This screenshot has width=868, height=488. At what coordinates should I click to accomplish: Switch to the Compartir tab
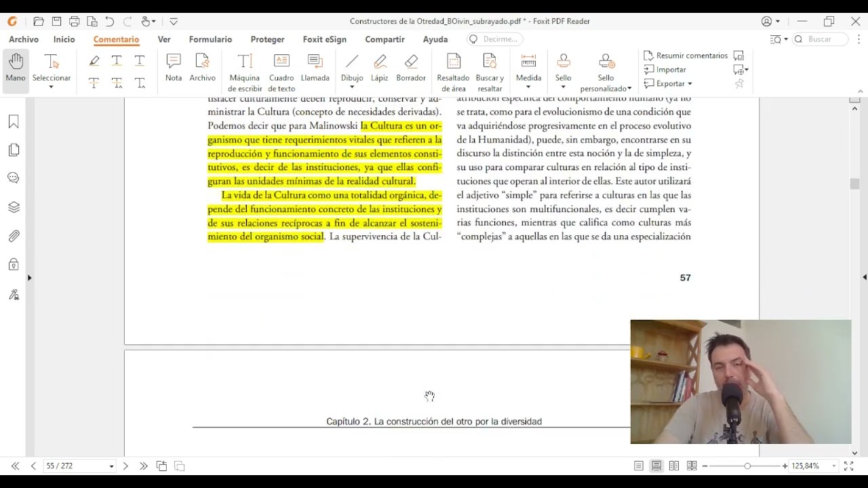(384, 39)
